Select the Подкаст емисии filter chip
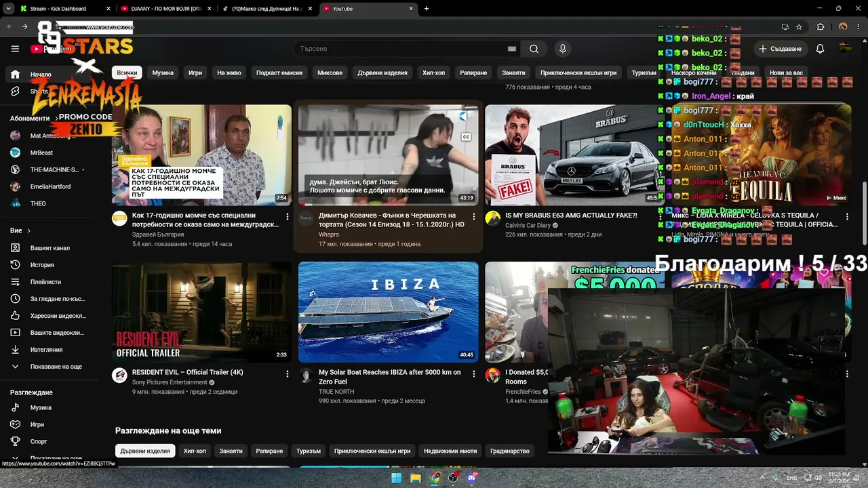The width and height of the screenshot is (868, 488). 279,73
